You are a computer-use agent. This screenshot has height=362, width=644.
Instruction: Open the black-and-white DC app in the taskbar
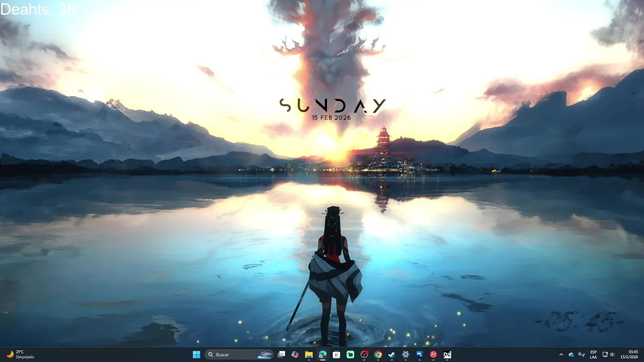[x=447, y=354]
